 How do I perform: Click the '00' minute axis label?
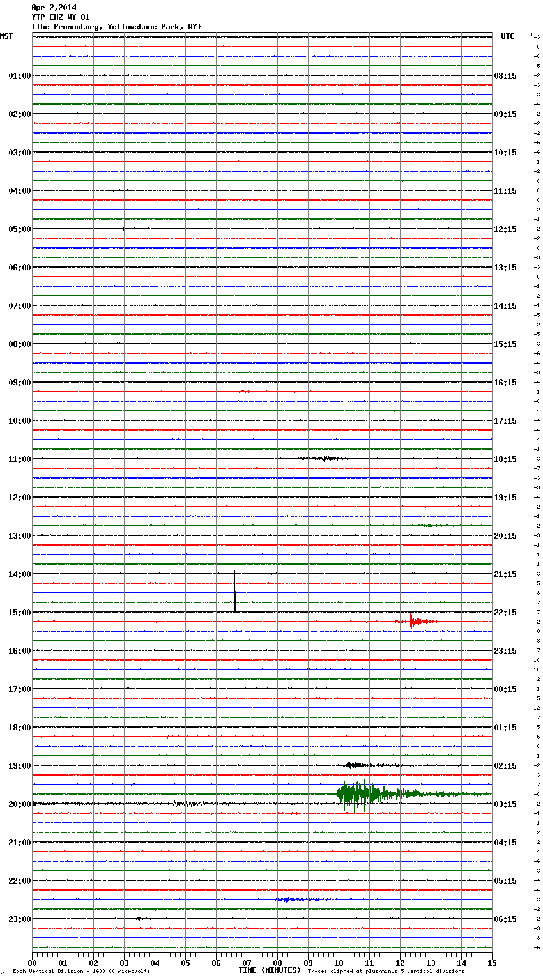tap(32, 963)
